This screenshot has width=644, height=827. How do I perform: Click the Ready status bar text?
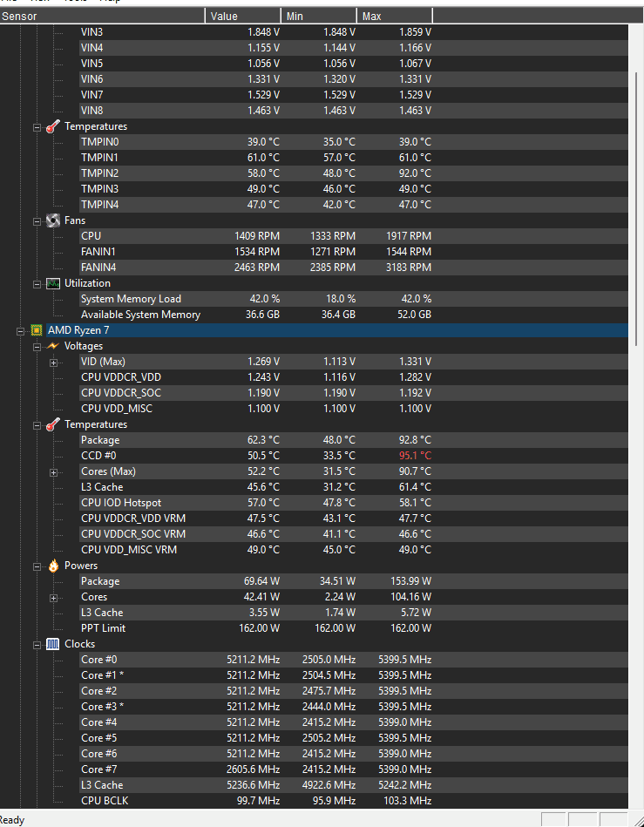pos(11,820)
